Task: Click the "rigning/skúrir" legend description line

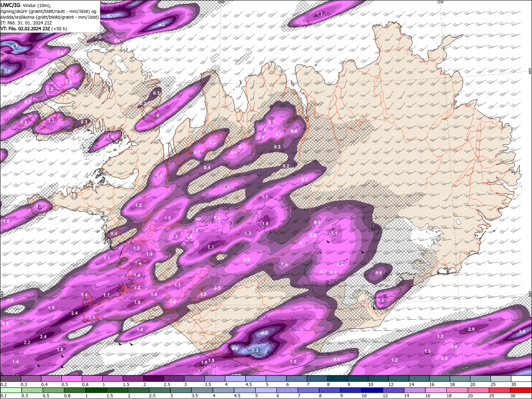Action: pos(49,11)
